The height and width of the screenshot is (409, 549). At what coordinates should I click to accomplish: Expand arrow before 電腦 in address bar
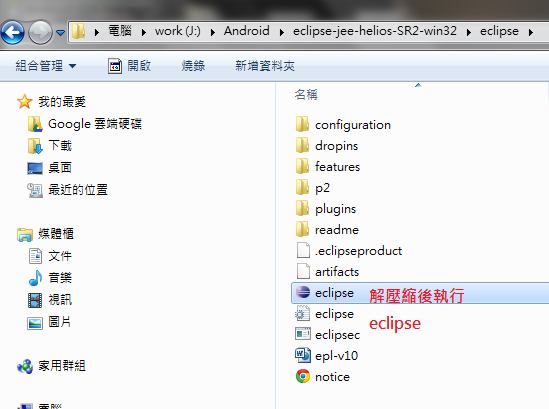97,32
